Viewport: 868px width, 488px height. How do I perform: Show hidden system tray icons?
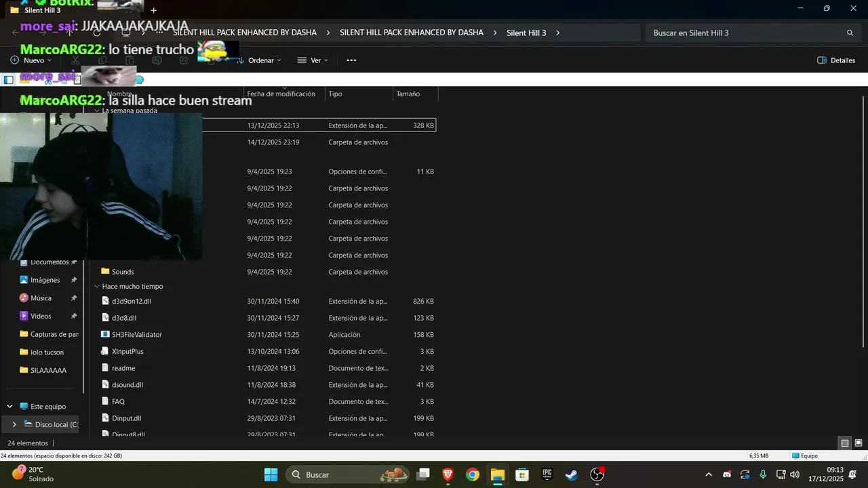(709, 474)
